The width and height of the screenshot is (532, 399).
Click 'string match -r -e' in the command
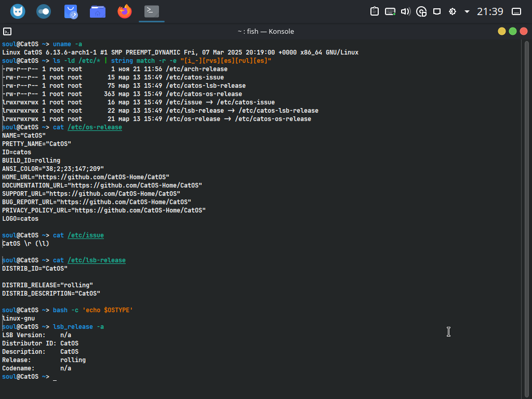click(144, 61)
